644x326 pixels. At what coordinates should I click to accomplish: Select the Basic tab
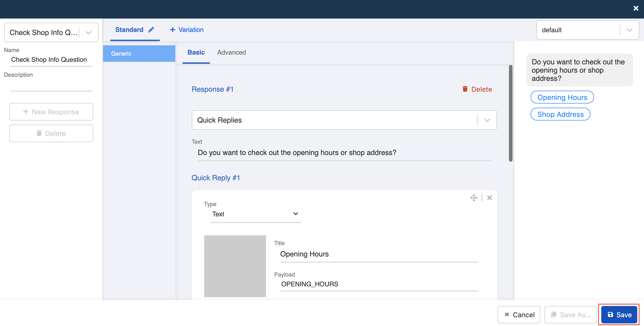click(196, 52)
